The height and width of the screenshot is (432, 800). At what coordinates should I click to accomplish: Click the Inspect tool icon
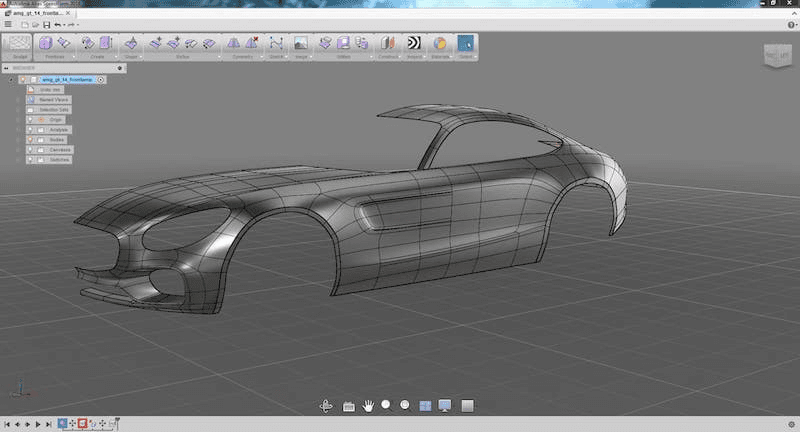413,44
